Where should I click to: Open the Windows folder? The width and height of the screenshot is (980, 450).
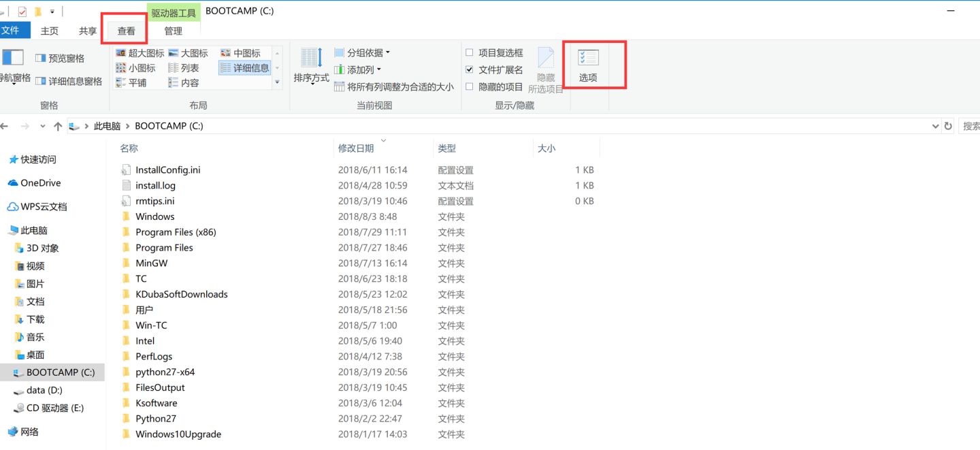tap(155, 216)
